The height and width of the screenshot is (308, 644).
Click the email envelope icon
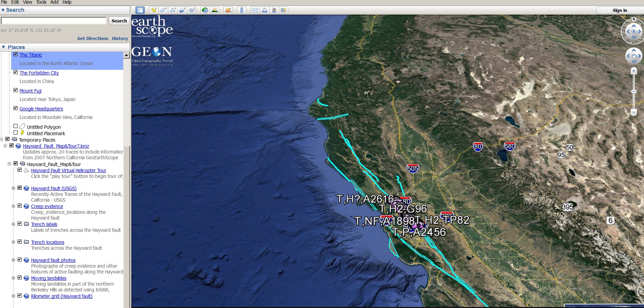pos(255,10)
